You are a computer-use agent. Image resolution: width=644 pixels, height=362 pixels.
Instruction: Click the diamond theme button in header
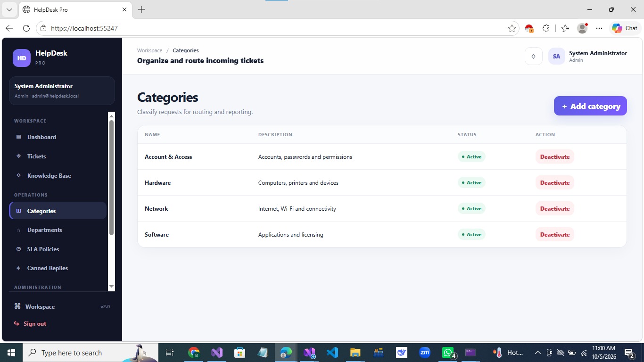[534, 56]
